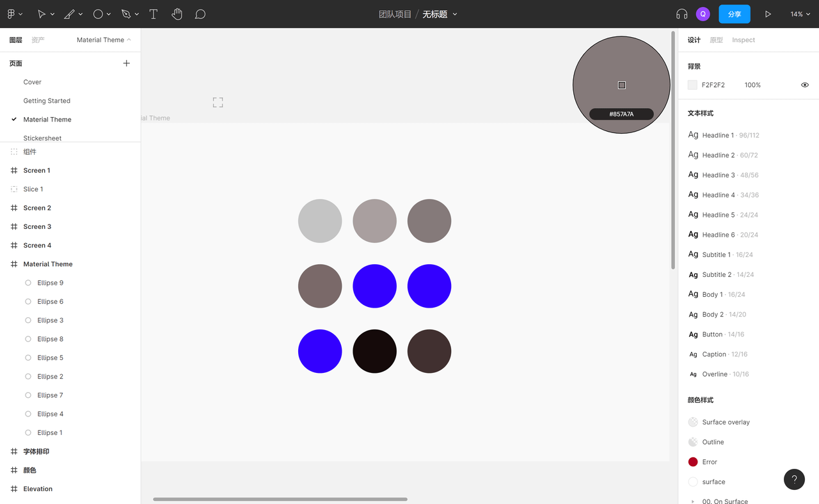Viewport: 819px width, 504px height.
Task: Select the Text tool
Action: tap(154, 14)
